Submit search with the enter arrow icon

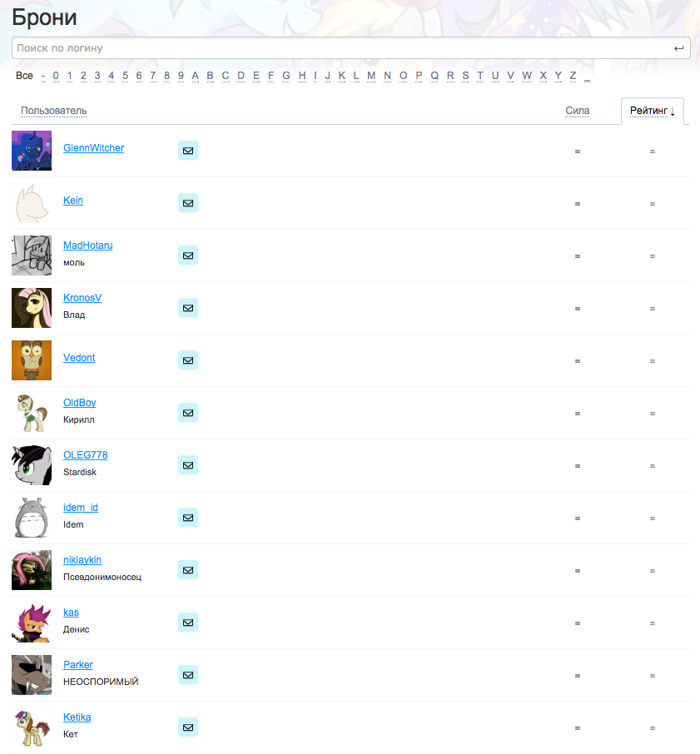(678, 48)
